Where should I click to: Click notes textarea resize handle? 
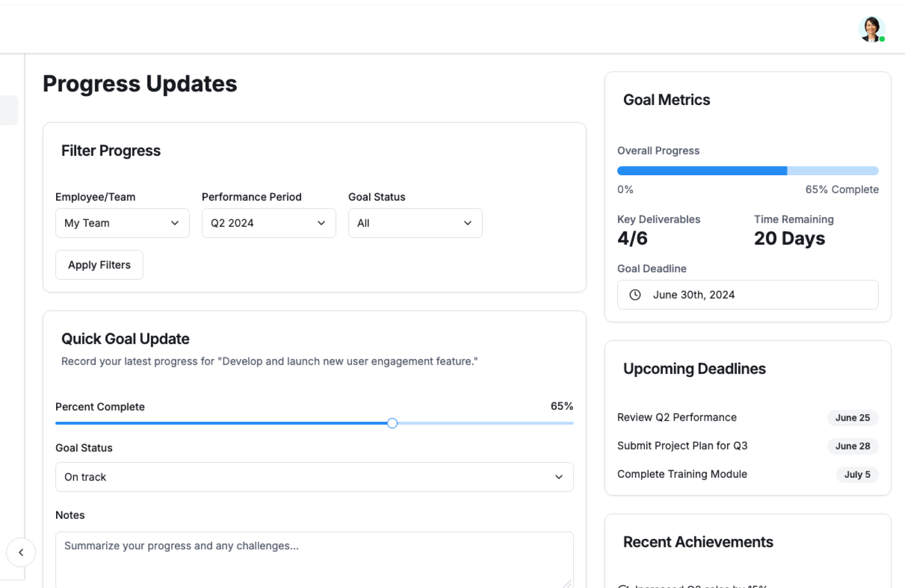pos(568,583)
